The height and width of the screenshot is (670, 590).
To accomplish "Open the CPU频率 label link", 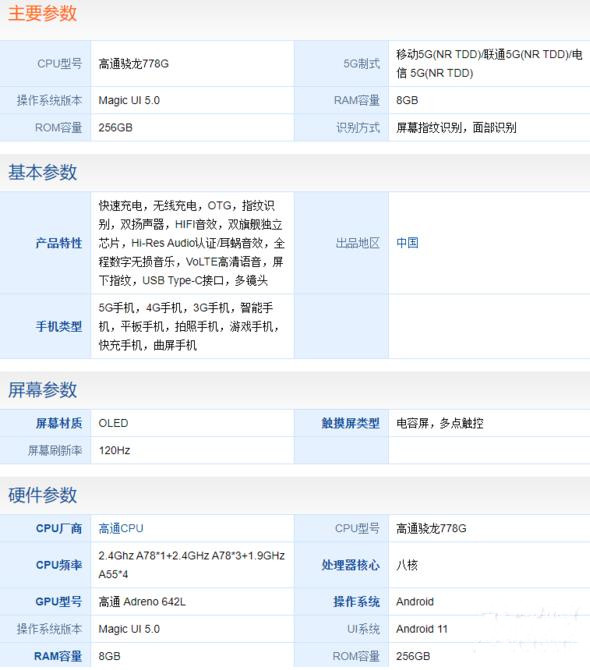I will coord(59,565).
